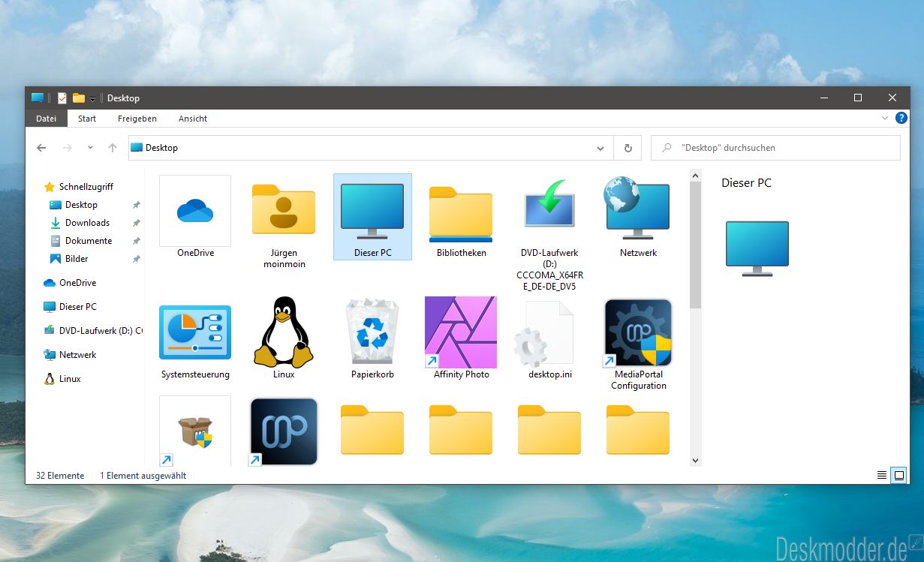Launch the Affinity Photo shortcut
Image resolution: width=924 pixels, height=562 pixels.
point(461,332)
